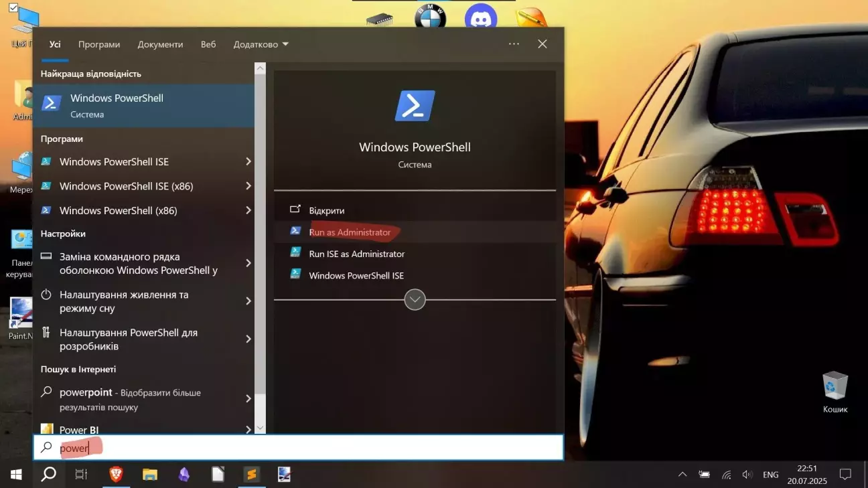This screenshot has height=488, width=868.
Task: Click the taskbar search magnifier icon
Action: (49, 475)
